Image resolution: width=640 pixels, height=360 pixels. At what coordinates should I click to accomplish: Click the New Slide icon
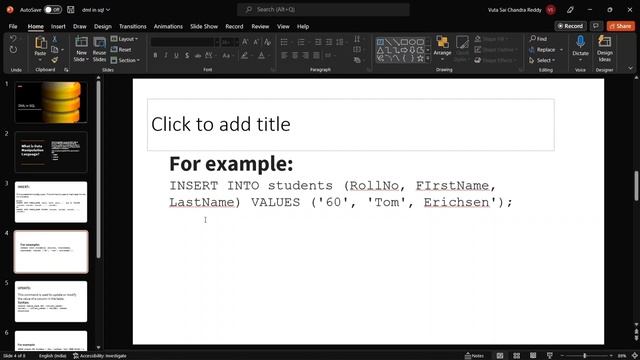[x=81, y=42]
